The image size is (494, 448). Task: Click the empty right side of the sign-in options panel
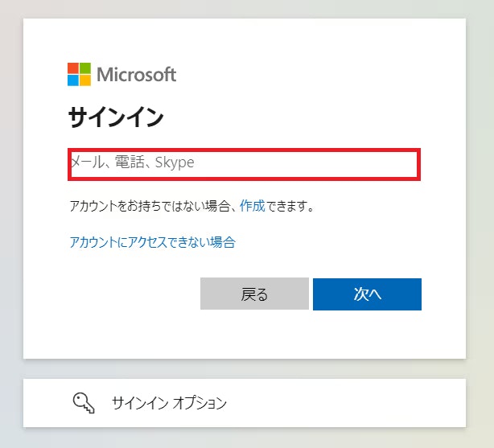pyautogui.click(x=347, y=403)
